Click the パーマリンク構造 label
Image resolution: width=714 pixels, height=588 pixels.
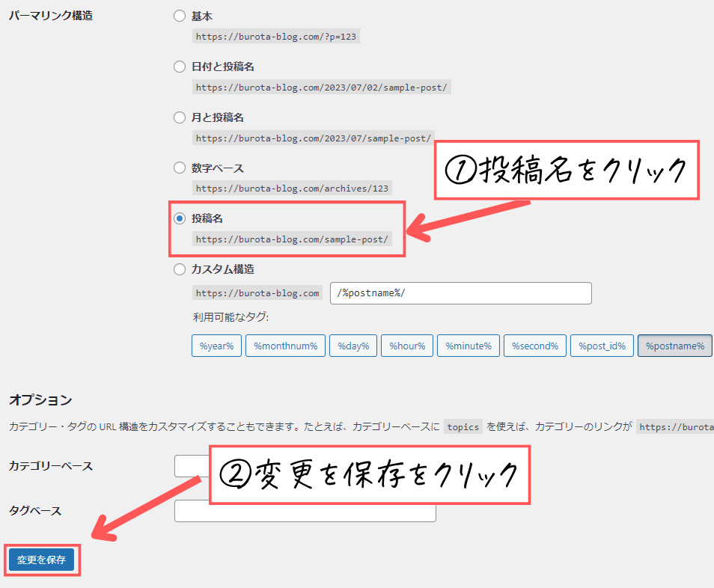(51, 16)
